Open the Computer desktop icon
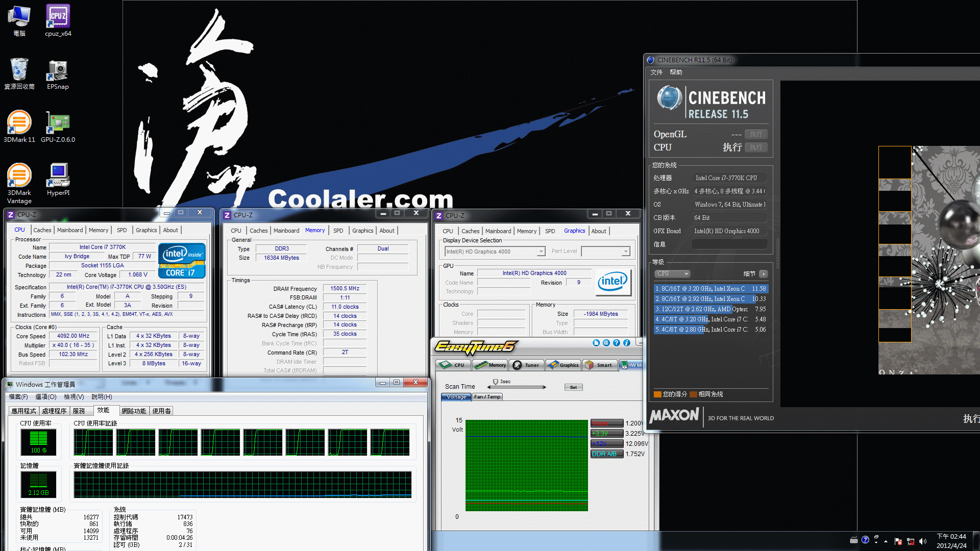The height and width of the screenshot is (551, 980). (x=19, y=20)
